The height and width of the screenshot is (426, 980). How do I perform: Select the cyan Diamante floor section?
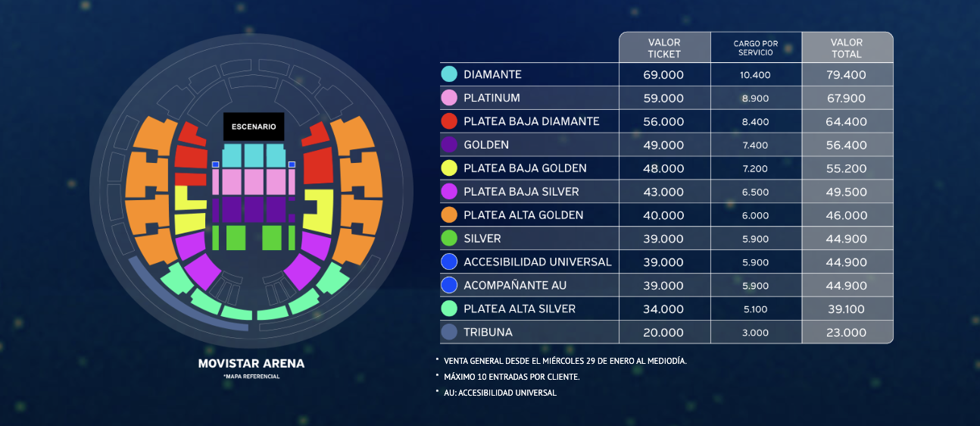coord(254,155)
